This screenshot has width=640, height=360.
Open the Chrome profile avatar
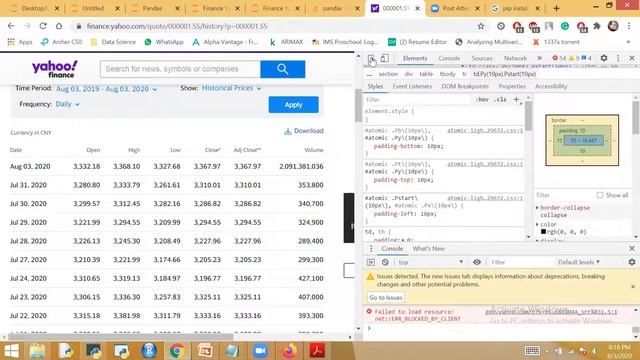click(x=613, y=26)
